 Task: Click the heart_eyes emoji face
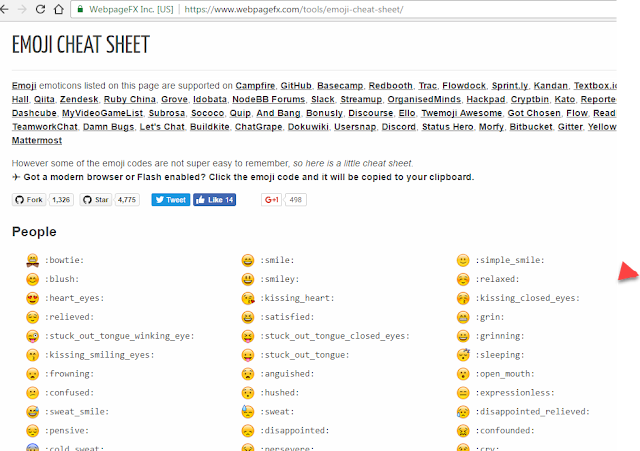click(x=32, y=298)
